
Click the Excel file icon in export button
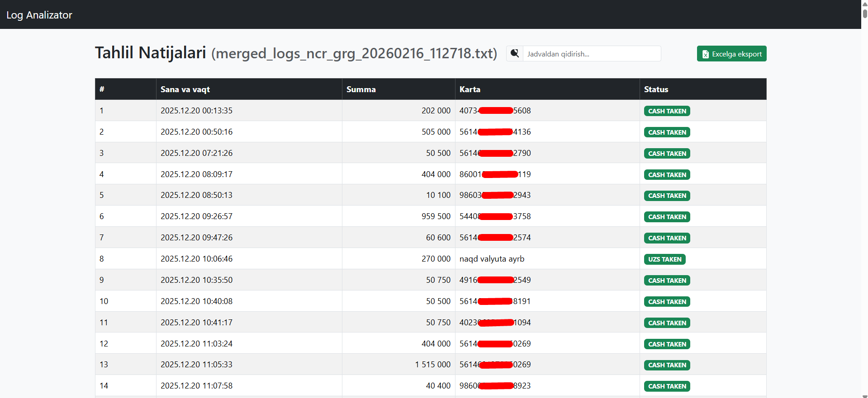click(705, 54)
